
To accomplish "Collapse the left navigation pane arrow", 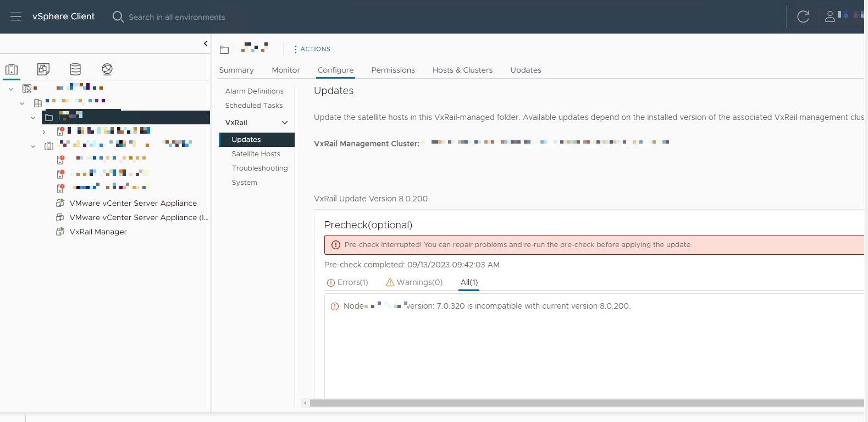I will click(206, 43).
